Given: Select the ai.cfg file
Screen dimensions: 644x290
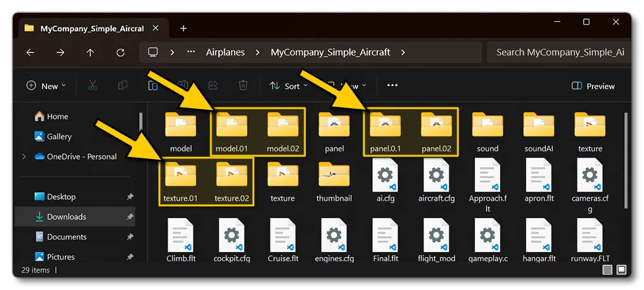Looking at the screenshot, I should pyautogui.click(x=386, y=181).
